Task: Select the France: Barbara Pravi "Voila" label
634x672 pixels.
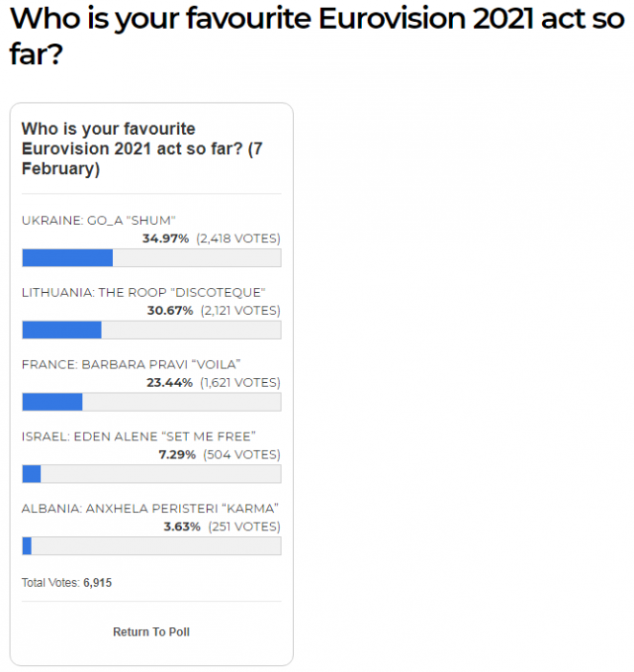Action: tap(130, 364)
